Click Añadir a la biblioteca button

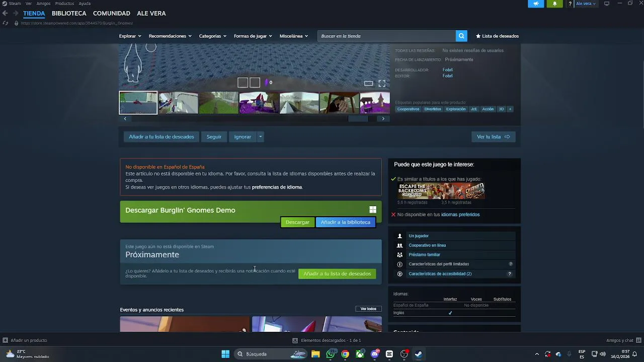coord(346,222)
